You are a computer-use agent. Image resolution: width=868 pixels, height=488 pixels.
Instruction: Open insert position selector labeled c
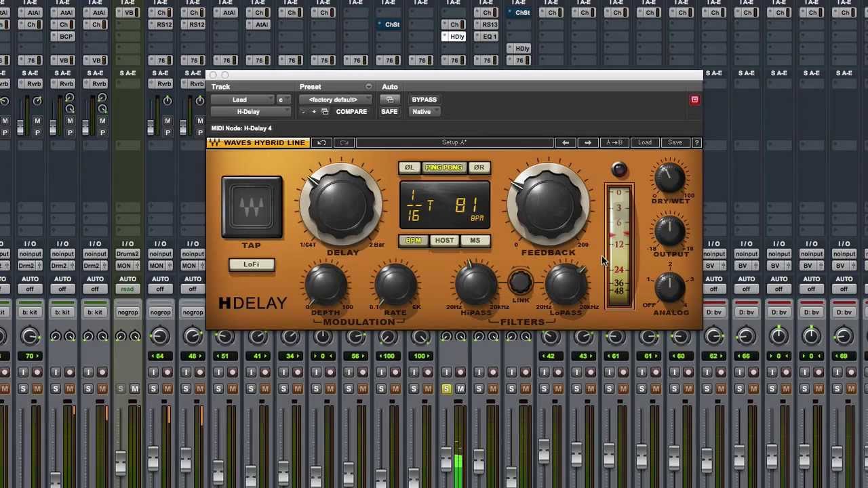(284, 100)
